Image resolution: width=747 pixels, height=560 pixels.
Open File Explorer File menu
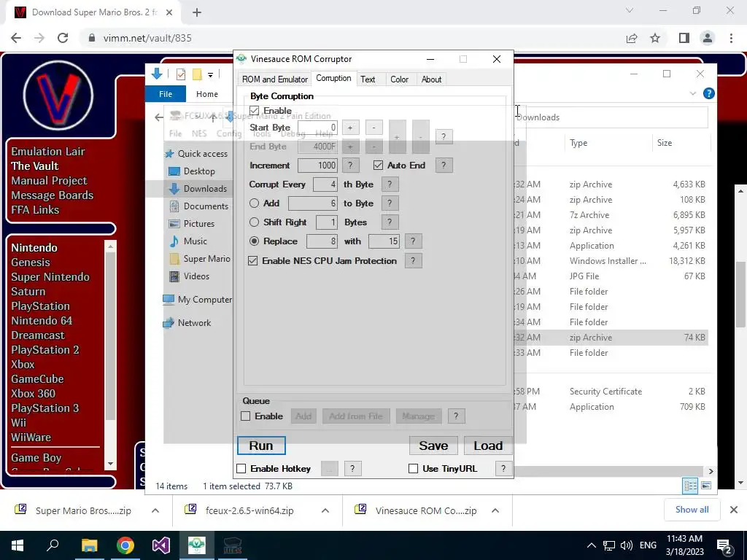166,94
